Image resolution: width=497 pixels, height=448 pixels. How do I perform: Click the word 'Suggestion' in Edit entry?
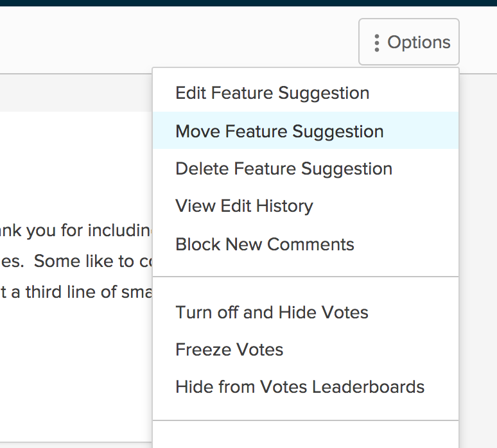(324, 94)
